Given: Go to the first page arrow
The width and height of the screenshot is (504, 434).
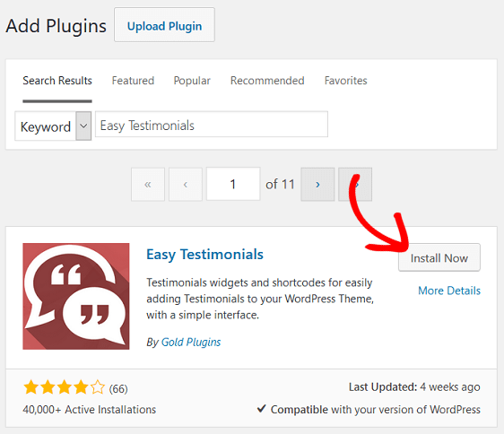Looking at the screenshot, I should click(148, 184).
